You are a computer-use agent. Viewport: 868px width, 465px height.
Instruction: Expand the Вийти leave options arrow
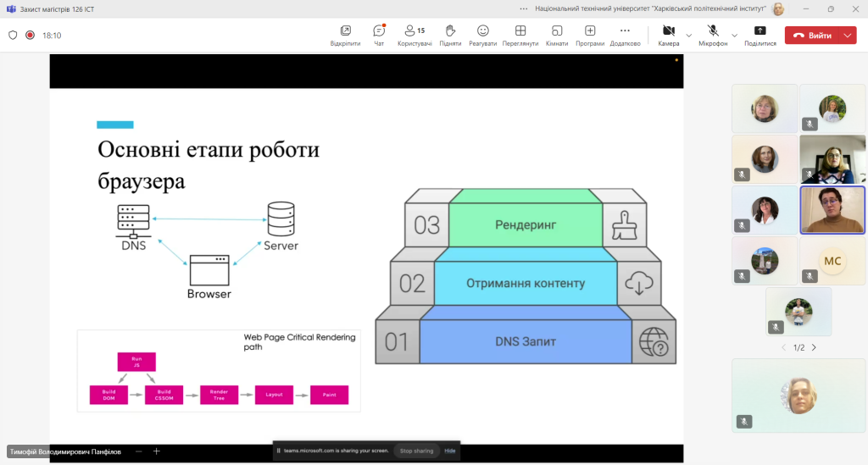click(x=848, y=35)
